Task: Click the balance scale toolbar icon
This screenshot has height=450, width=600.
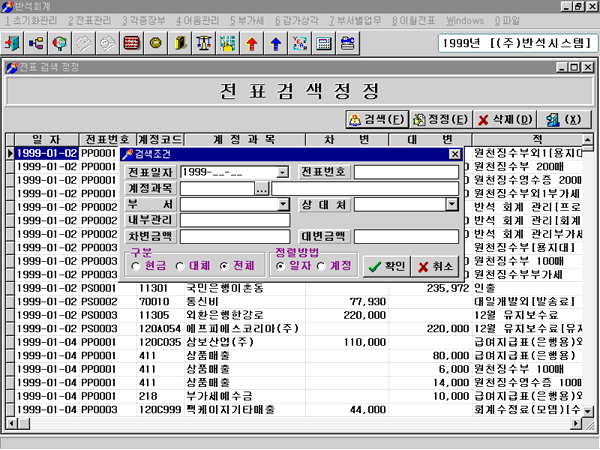Action: 204,44
